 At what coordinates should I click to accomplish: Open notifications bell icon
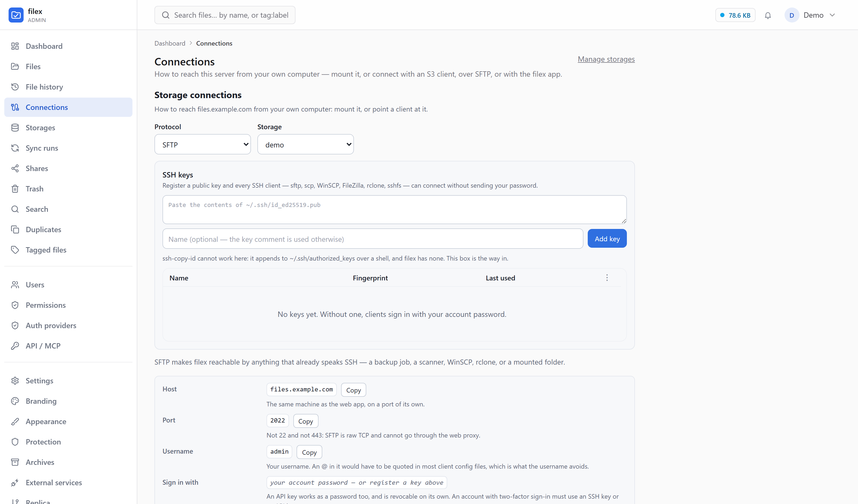click(768, 15)
